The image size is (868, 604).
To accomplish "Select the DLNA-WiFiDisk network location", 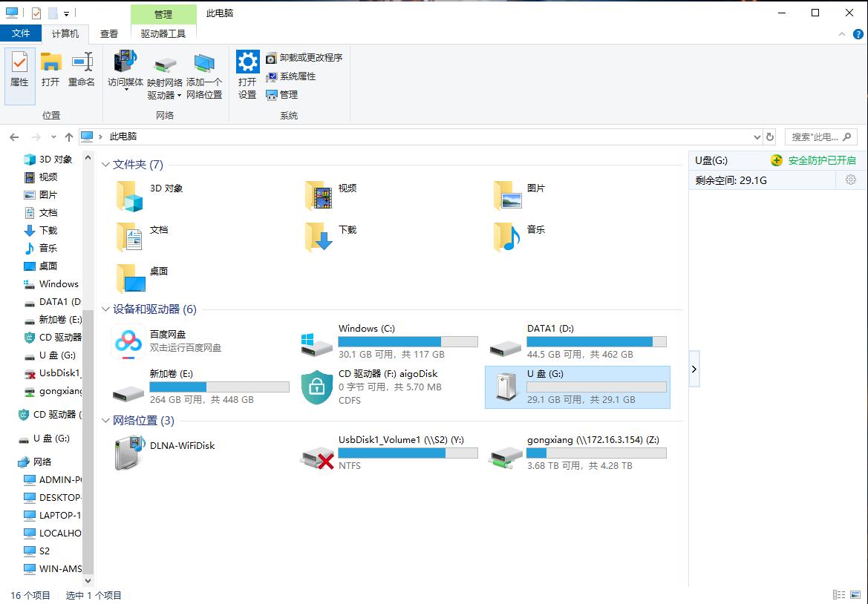I will [x=165, y=453].
